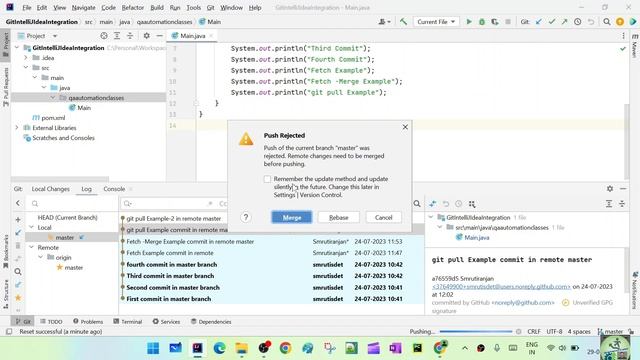Expand External Libraries node

(x=17, y=128)
